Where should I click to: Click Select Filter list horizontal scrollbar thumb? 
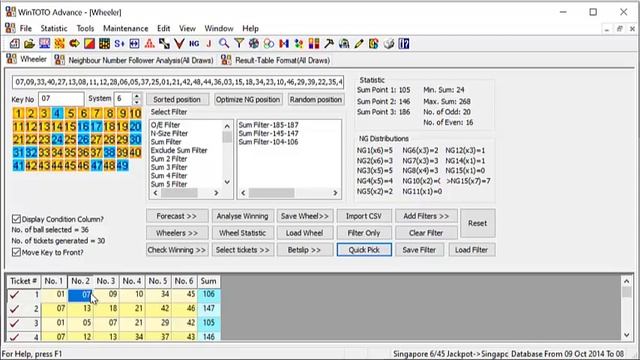pyautogui.click(x=179, y=193)
